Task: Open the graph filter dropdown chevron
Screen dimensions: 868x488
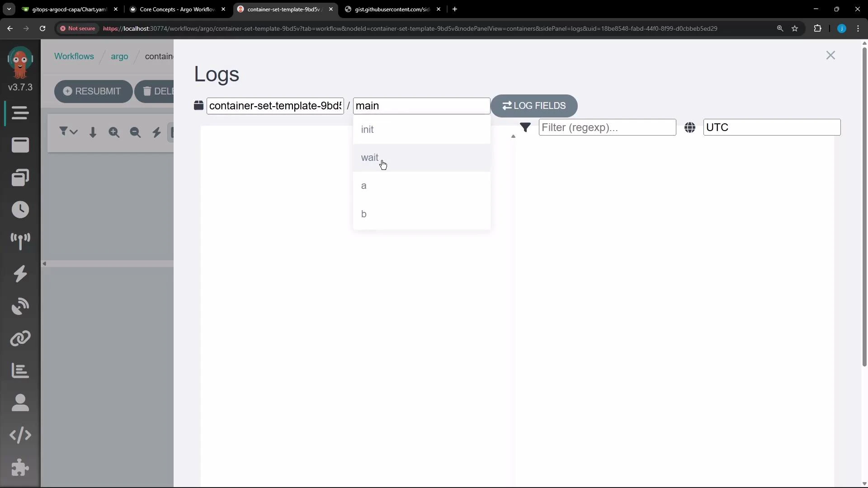Action: [x=73, y=132]
